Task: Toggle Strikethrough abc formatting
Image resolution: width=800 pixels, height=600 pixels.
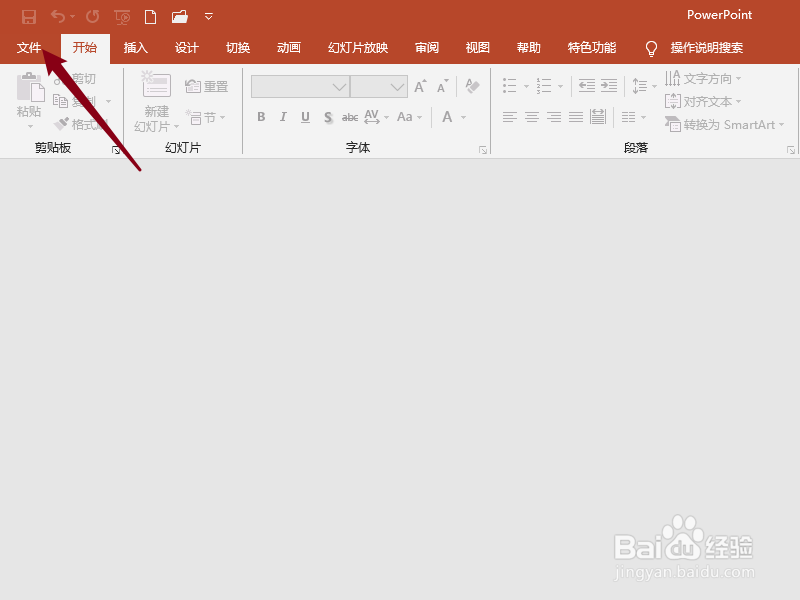Action: coord(350,118)
